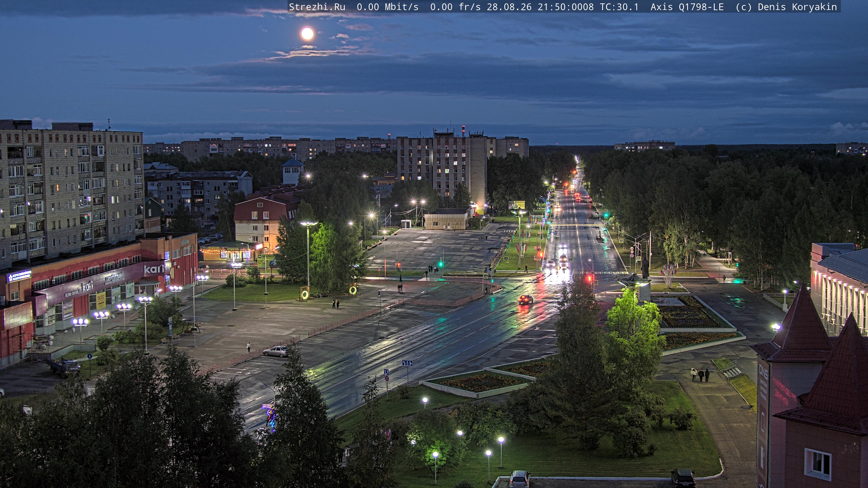This screenshot has width=868, height=488.
Task: Click the large white kari sign on the building corner
Action: (154, 269)
